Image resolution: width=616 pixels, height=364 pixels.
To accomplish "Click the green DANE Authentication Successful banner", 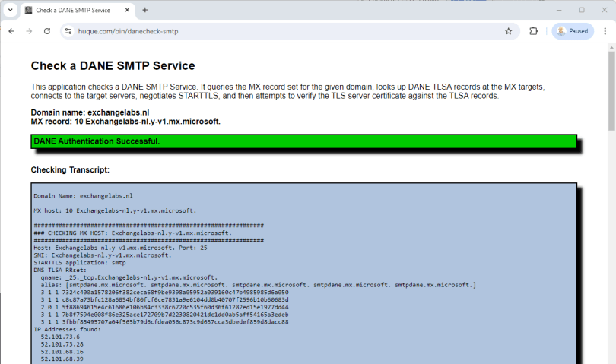I will pos(304,141).
